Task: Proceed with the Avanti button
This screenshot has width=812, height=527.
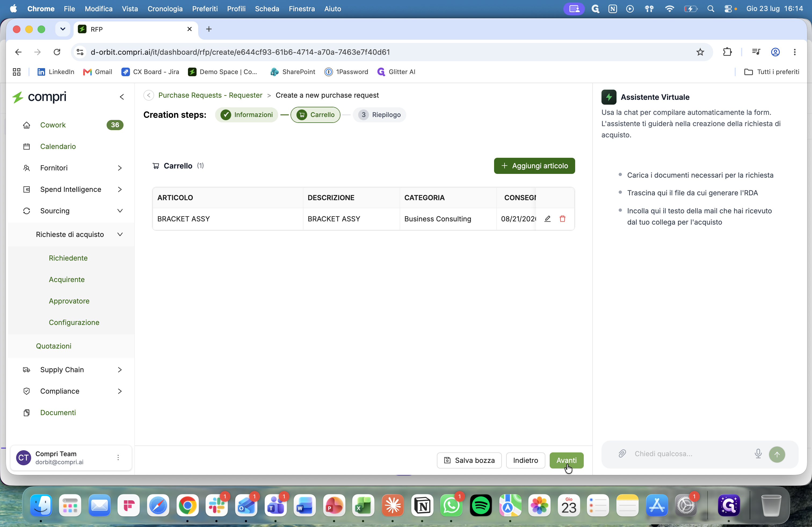Action: pyautogui.click(x=566, y=460)
